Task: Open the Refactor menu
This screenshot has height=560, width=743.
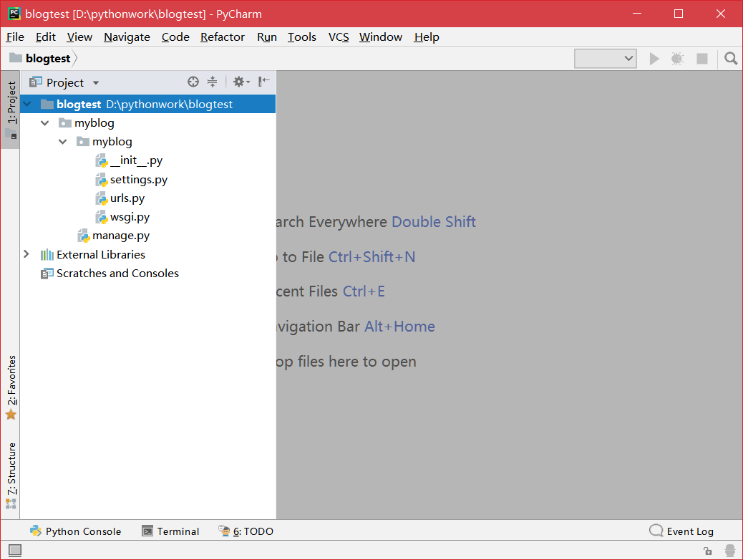Action: pos(222,37)
